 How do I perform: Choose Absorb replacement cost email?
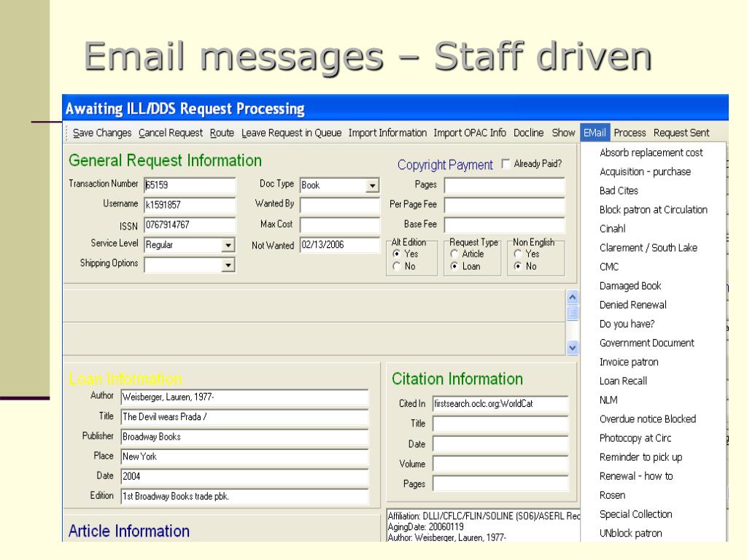(651, 152)
